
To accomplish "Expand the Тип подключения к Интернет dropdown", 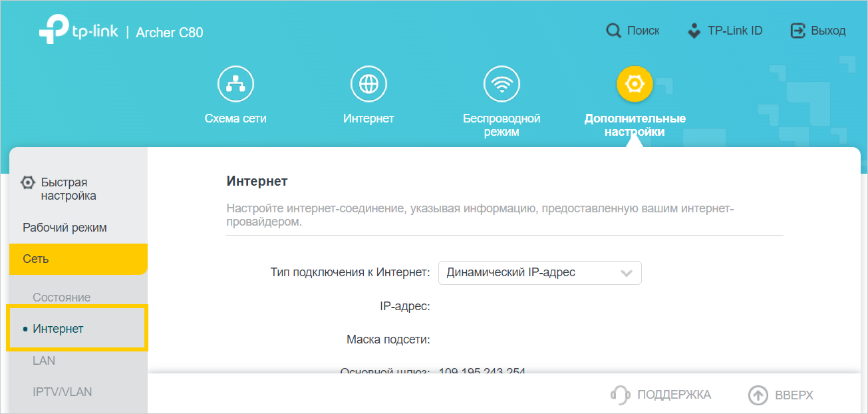I will [539, 273].
